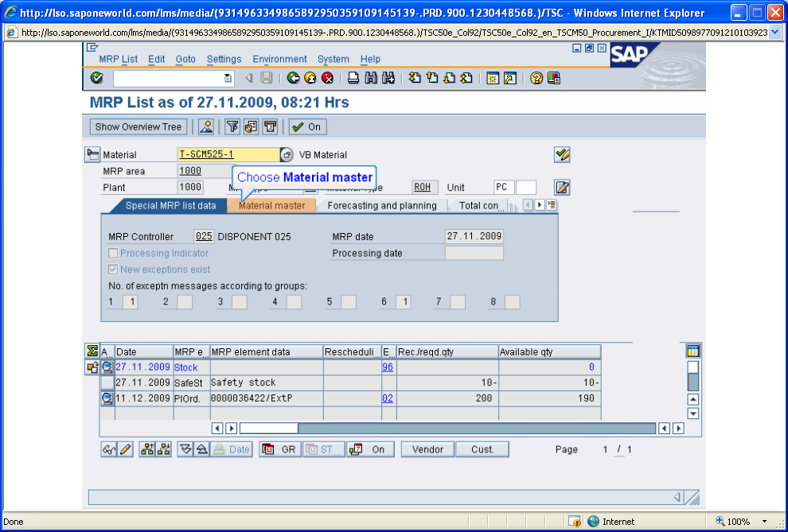Go to Previous Page icon
This screenshot has width=788, height=532.
432,78
